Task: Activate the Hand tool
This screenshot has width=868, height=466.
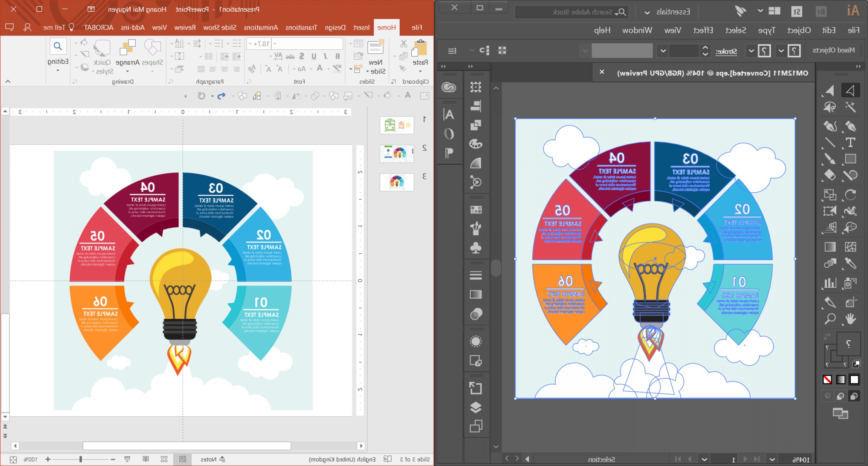Action: (850, 319)
